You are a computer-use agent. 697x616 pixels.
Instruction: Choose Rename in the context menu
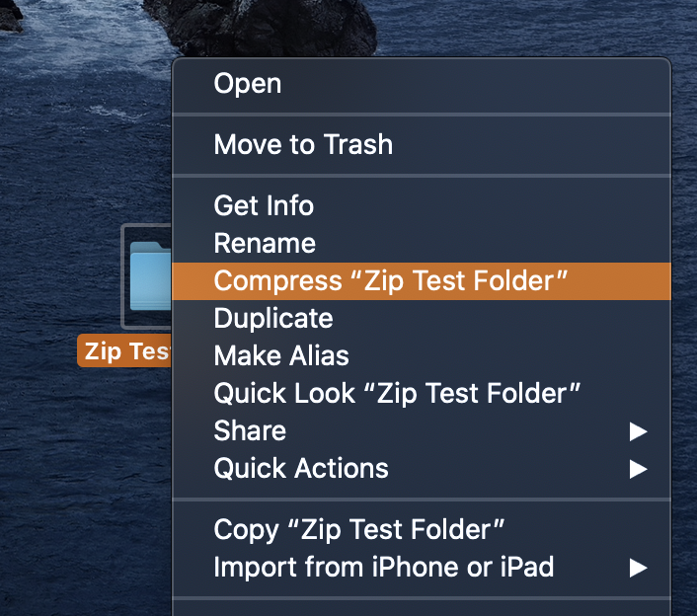[x=265, y=243]
